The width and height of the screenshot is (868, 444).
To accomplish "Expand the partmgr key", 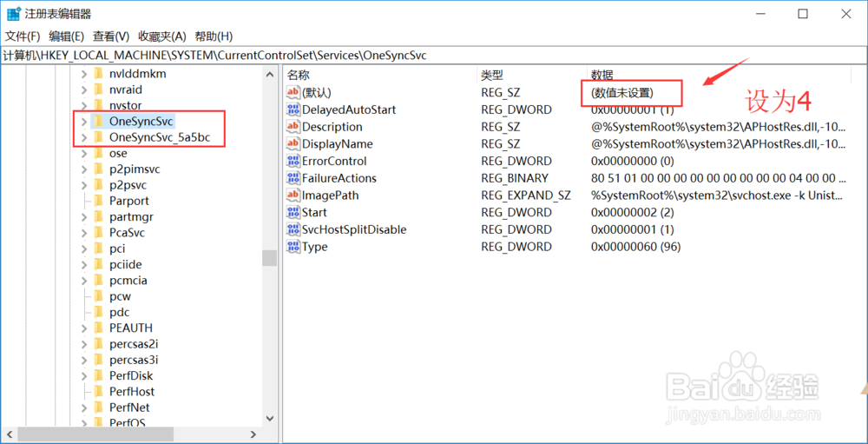I will 83,216.
